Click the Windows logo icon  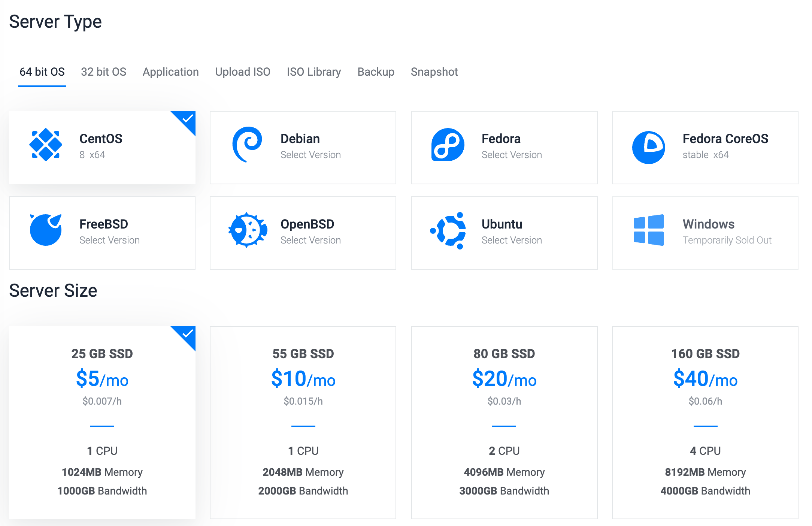(648, 230)
